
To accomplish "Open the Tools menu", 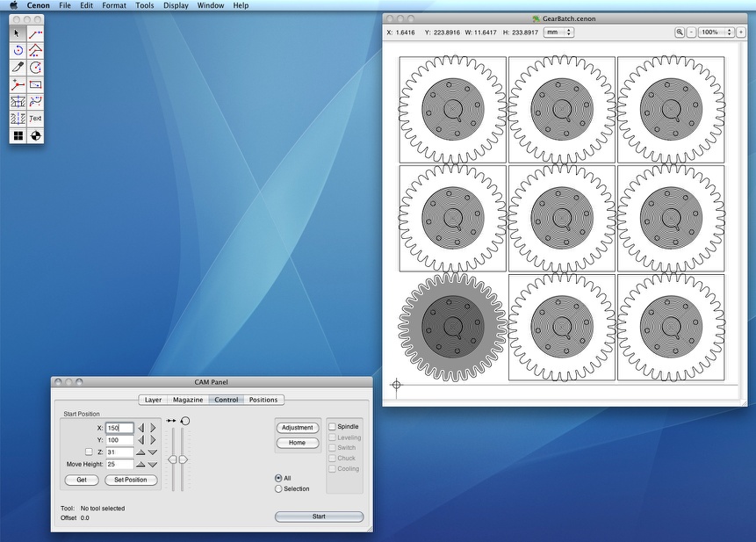I will tap(145, 5).
